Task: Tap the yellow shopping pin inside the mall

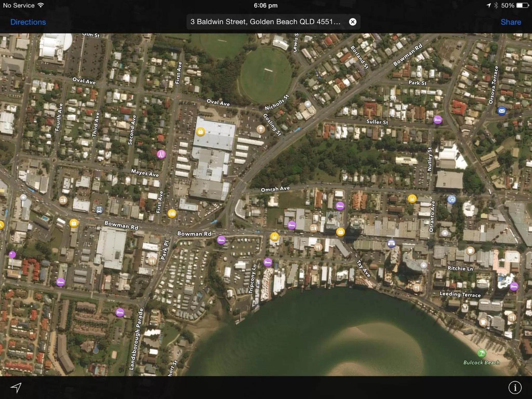Action: (200, 132)
